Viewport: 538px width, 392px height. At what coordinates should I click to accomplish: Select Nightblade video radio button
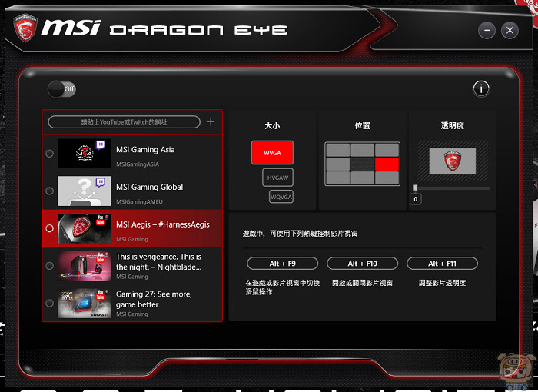click(x=50, y=266)
